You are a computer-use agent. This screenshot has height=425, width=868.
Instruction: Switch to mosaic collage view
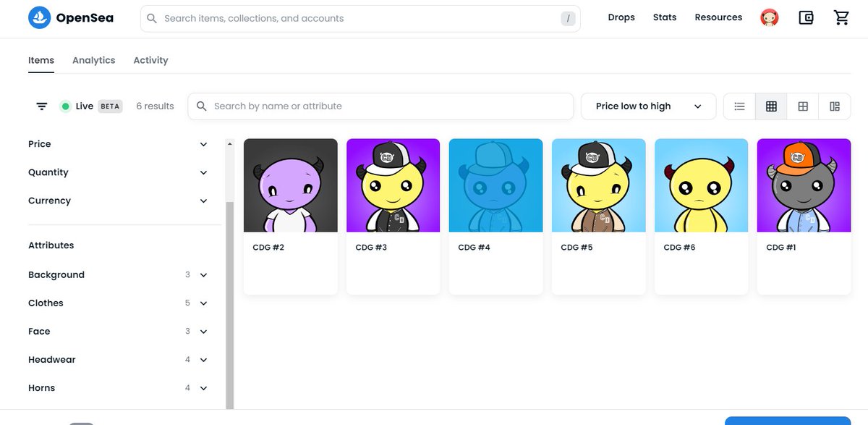835,106
